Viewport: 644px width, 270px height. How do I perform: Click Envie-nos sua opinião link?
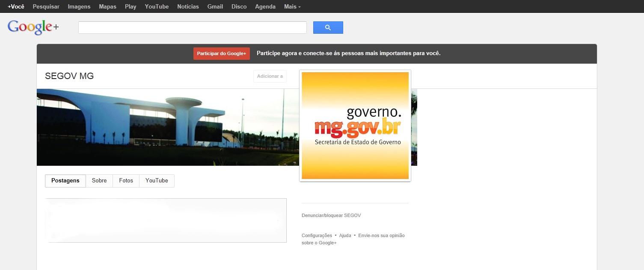pyautogui.click(x=381, y=236)
